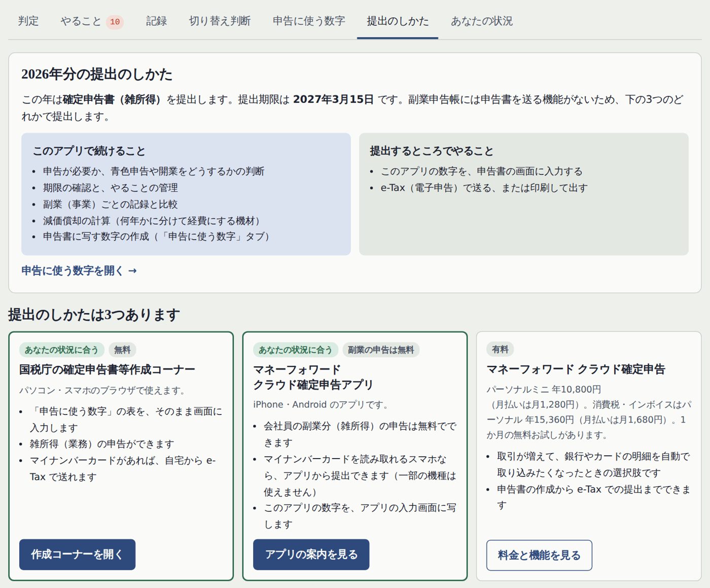710x588 pixels.
Task: Click the 副業（事業）ごとの記録と比較 bullet
Action: click(x=111, y=204)
